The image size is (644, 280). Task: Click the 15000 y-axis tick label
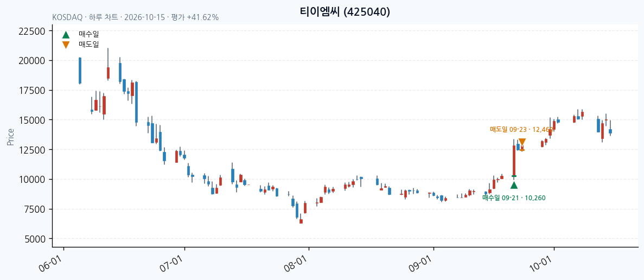(x=32, y=120)
